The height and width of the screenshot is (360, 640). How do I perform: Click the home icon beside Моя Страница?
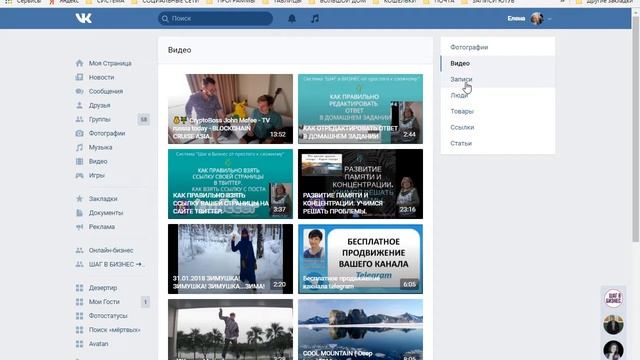click(x=79, y=63)
